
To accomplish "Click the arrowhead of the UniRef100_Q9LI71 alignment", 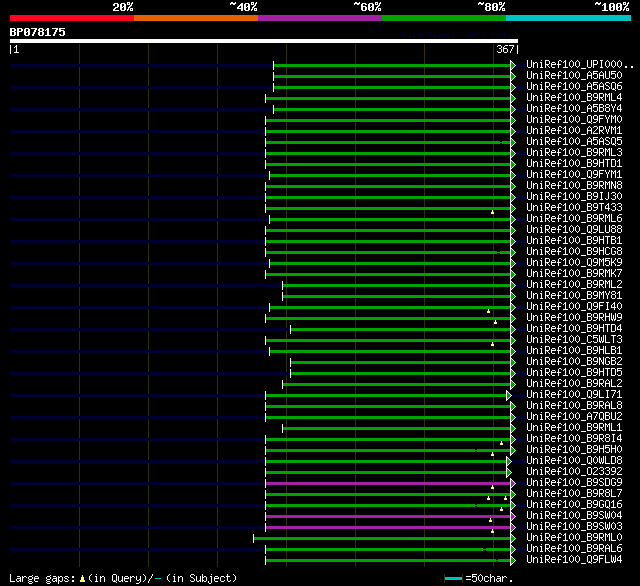I will [x=509, y=395].
